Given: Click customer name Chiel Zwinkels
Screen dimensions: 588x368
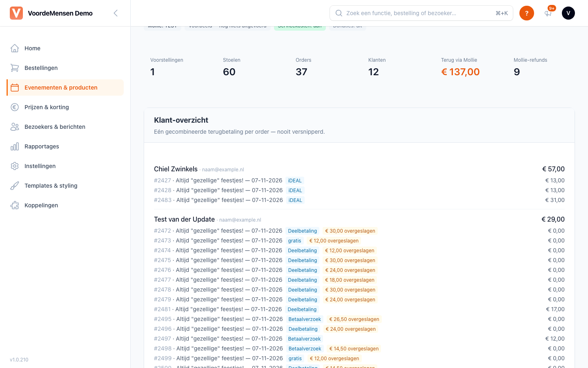Looking at the screenshot, I should click(176, 169).
